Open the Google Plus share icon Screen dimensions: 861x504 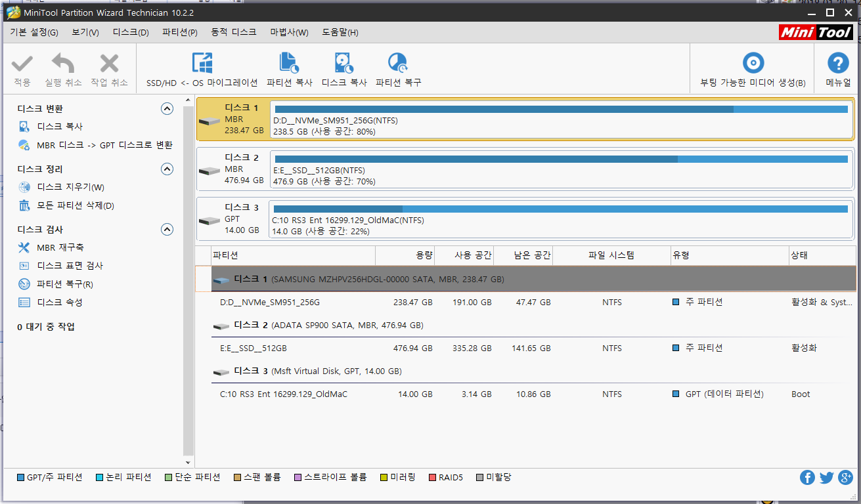tap(845, 478)
